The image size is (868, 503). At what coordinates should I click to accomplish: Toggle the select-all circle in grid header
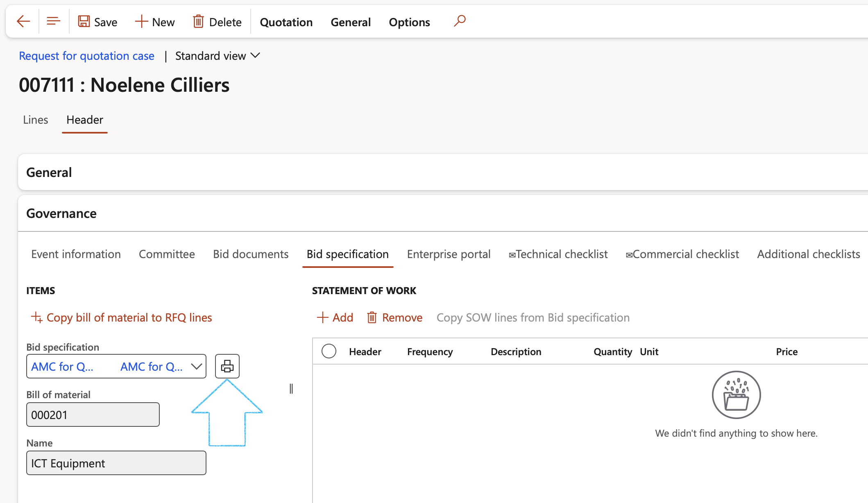(329, 351)
